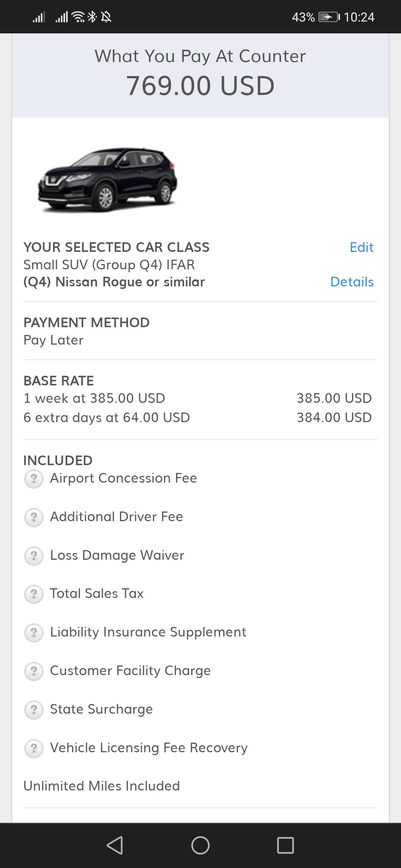The image size is (401, 868).
Task: Open Customer Facility Charge info icon
Action: click(x=34, y=671)
